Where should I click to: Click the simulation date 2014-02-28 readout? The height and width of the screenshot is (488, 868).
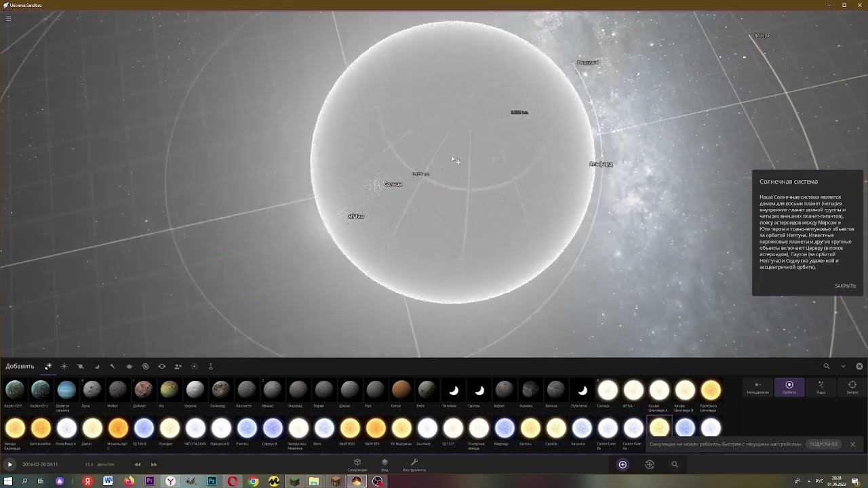[x=40, y=464]
